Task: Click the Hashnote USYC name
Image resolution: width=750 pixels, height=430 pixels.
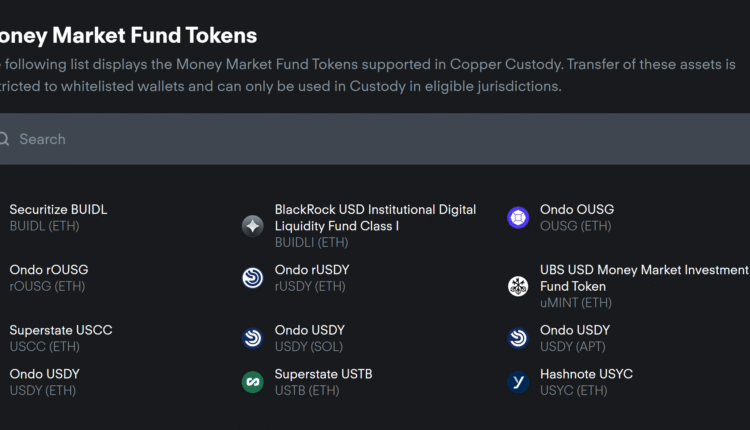Action: pyautogui.click(x=586, y=374)
